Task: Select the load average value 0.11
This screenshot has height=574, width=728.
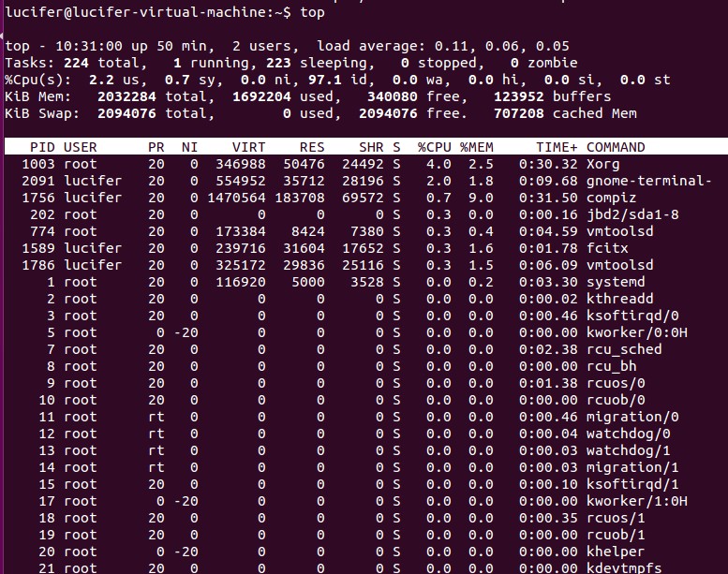Action: [452, 47]
